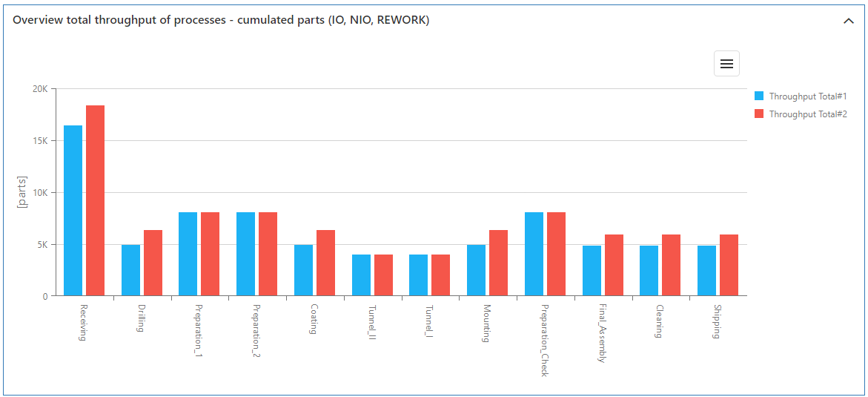Select the red Tunnel_II bar
The height and width of the screenshot is (397, 868).
pos(383,275)
